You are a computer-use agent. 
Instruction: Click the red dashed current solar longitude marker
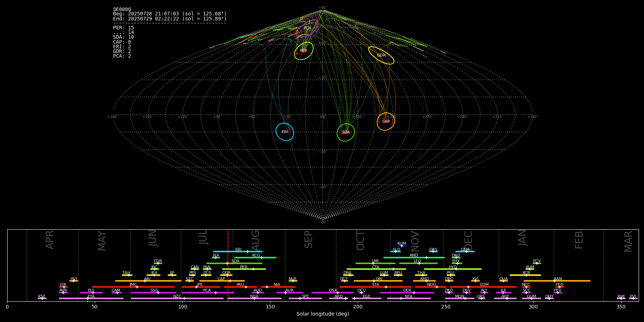pos(228,265)
